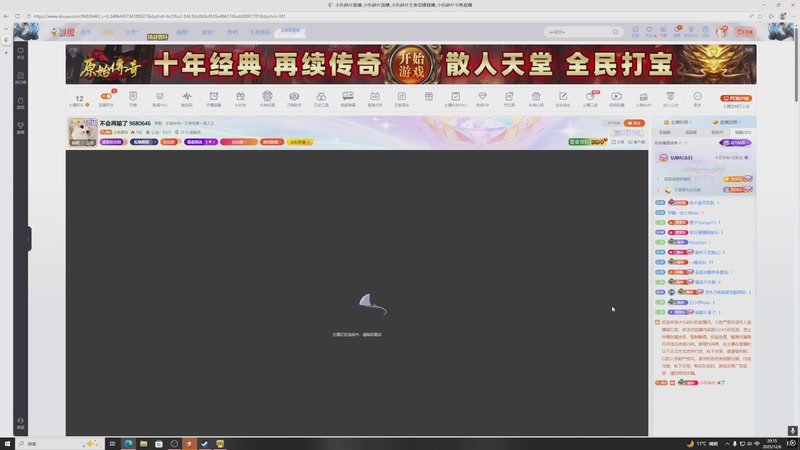Click the orange PC客户端 button
Screen dimensions: 800x450
736,98
